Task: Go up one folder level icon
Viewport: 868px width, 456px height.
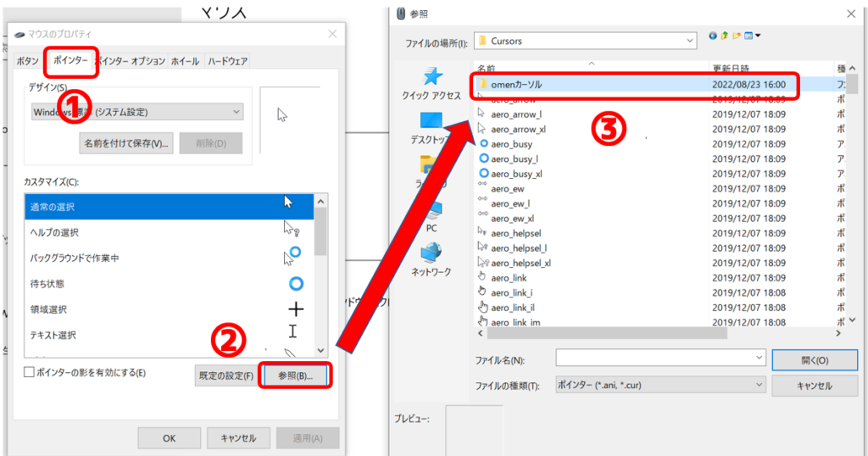Action: [x=725, y=36]
